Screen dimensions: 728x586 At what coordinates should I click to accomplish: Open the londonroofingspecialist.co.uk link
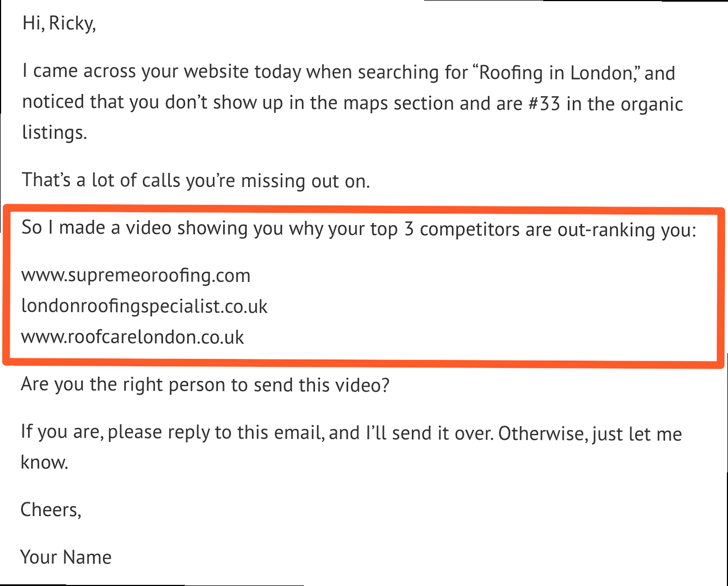point(144,306)
